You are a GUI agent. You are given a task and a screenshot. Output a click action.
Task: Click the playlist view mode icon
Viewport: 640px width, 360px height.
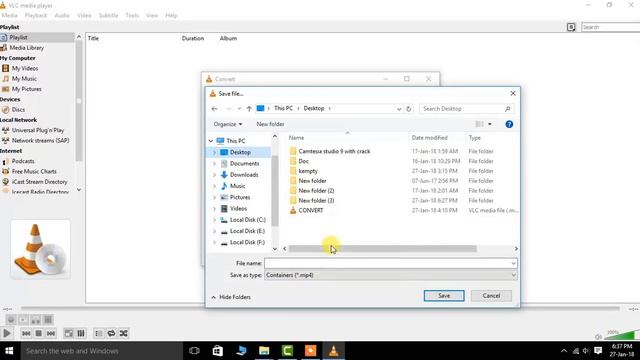[571, 27]
